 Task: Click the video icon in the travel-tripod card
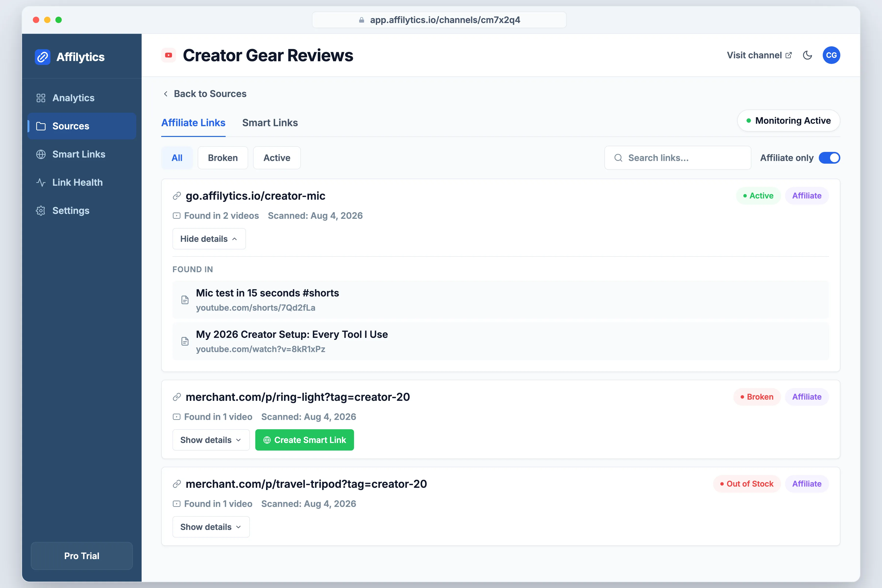(177, 504)
